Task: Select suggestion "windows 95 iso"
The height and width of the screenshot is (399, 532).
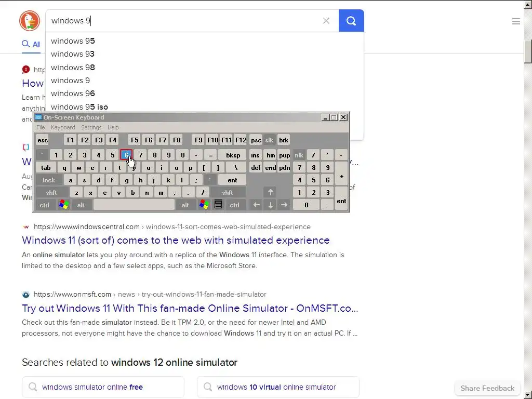Action: tap(204, 107)
